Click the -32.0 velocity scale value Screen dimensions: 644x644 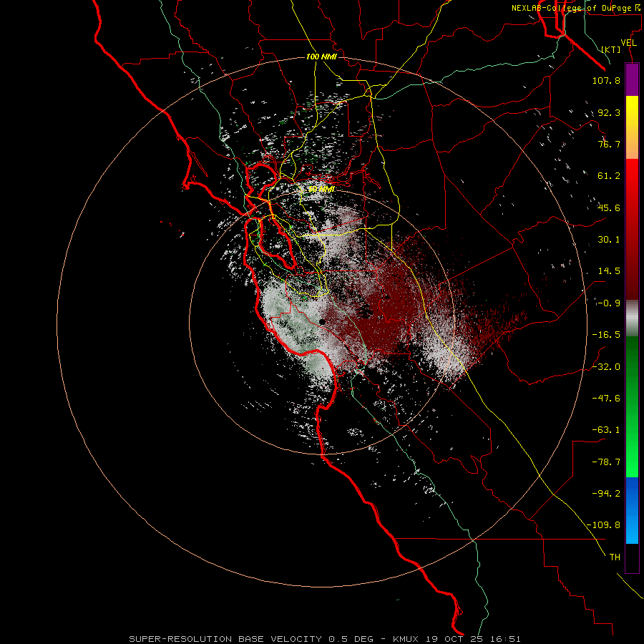(606, 367)
